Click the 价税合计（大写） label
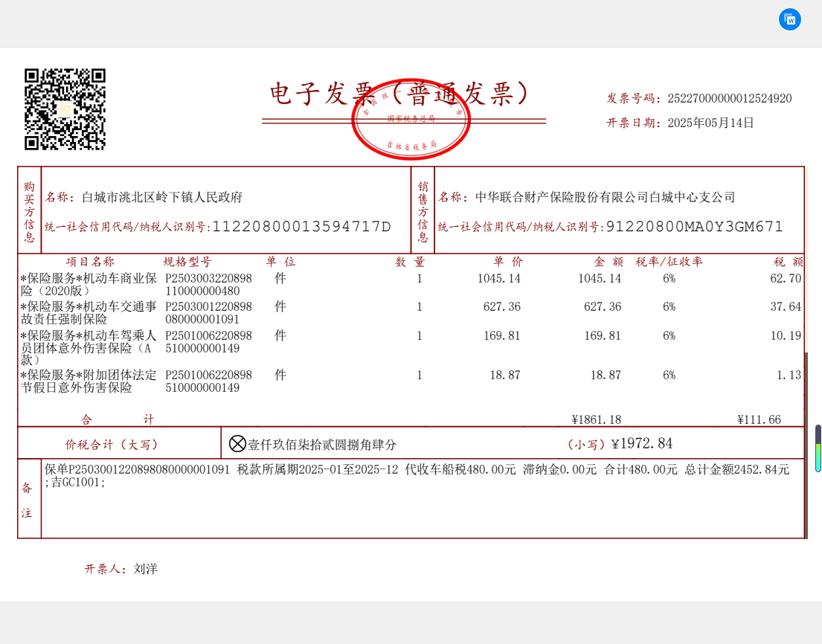 point(111,445)
